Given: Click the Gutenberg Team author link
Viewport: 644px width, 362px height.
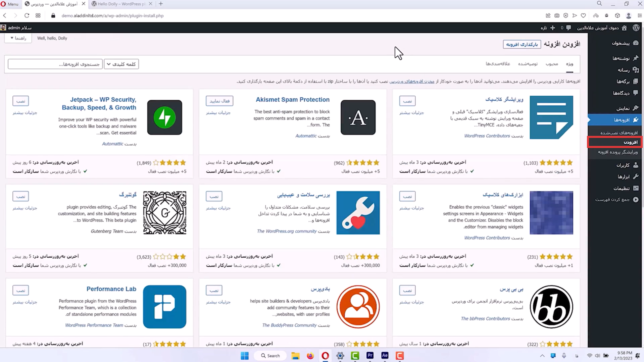Looking at the screenshot, I should (x=107, y=231).
